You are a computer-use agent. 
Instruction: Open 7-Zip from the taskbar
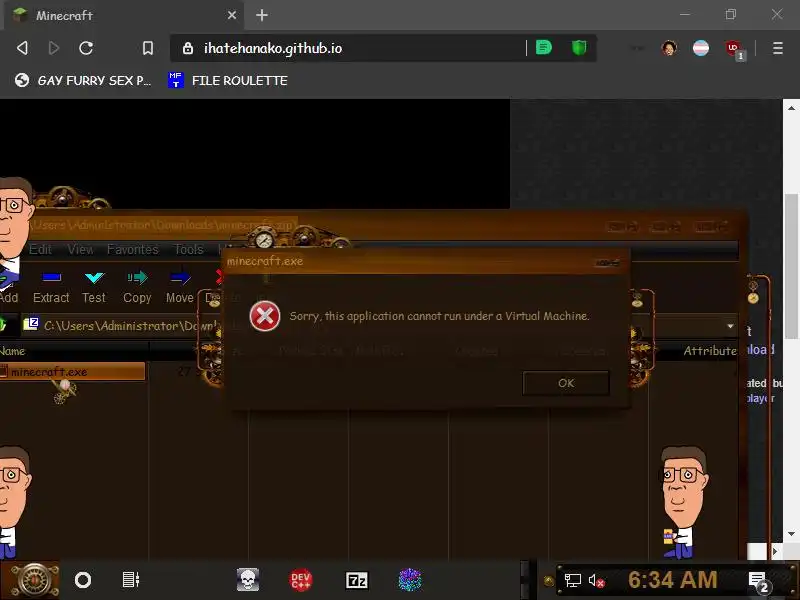[x=357, y=581]
